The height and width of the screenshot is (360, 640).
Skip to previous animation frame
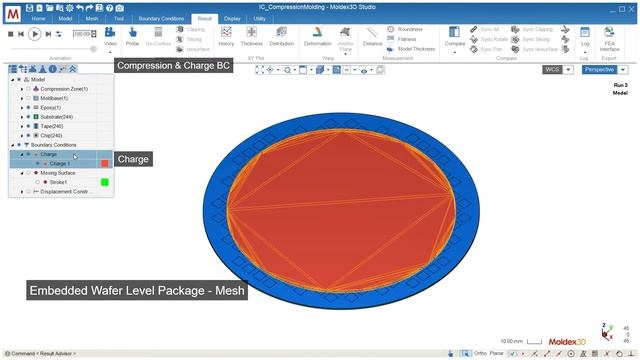[21, 34]
